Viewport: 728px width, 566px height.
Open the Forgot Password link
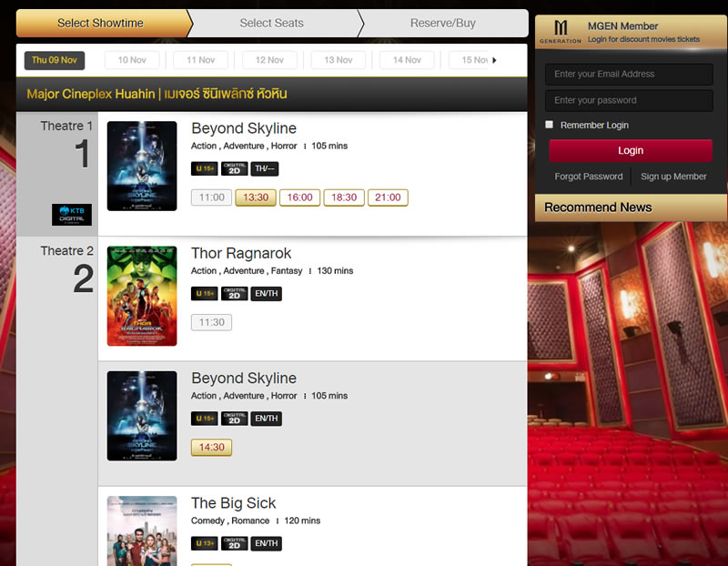pyautogui.click(x=588, y=177)
